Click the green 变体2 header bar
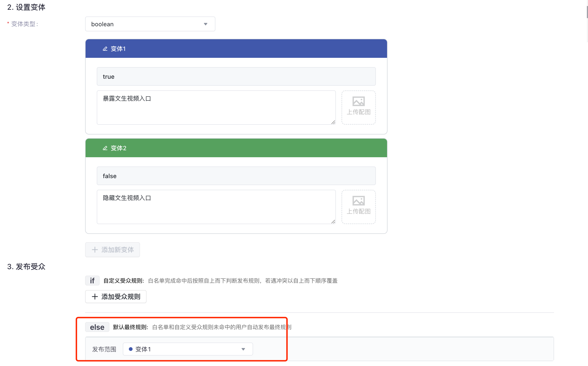The image size is (588, 366). (x=242, y=148)
